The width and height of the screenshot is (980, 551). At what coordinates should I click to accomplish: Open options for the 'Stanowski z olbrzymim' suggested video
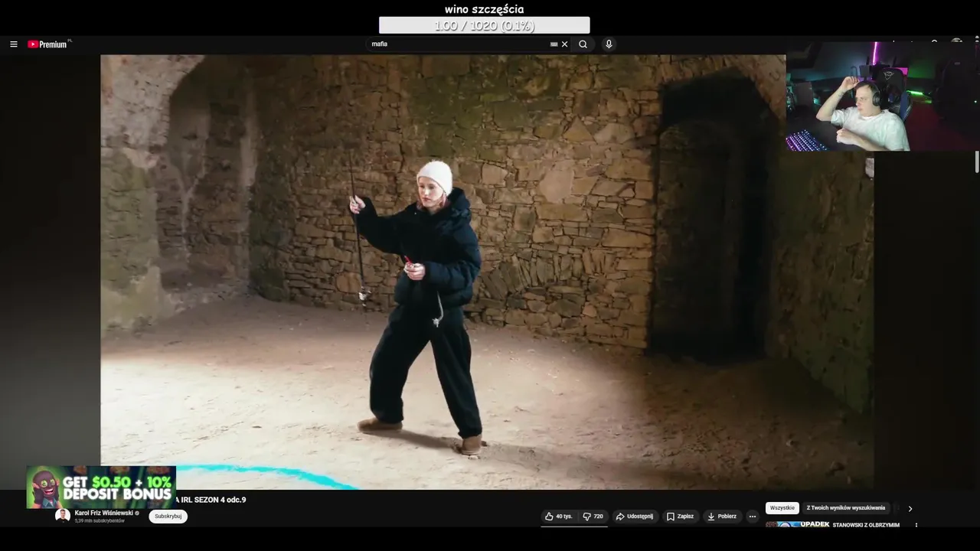pyautogui.click(x=916, y=526)
